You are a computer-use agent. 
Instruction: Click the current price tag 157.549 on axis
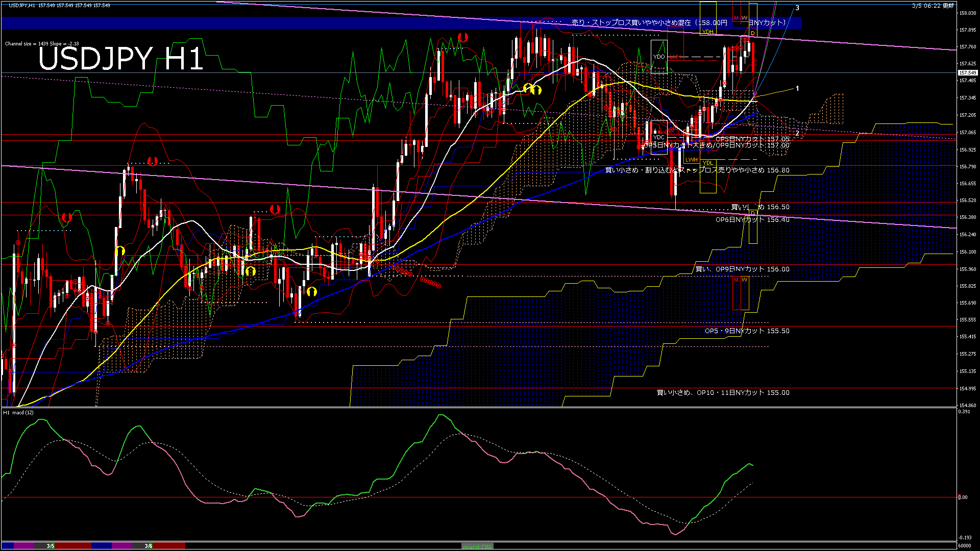968,73
